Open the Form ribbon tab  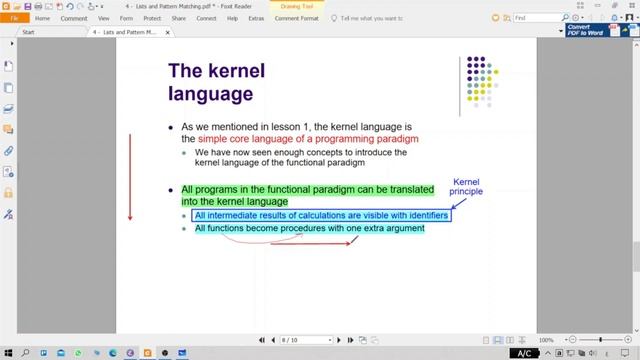pos(126,18)
